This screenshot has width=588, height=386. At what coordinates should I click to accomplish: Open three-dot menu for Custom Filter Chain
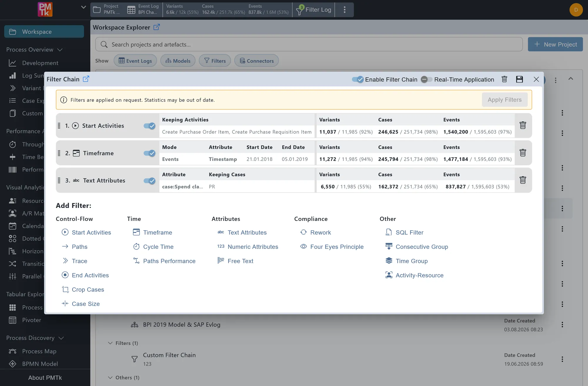[562, 359]
